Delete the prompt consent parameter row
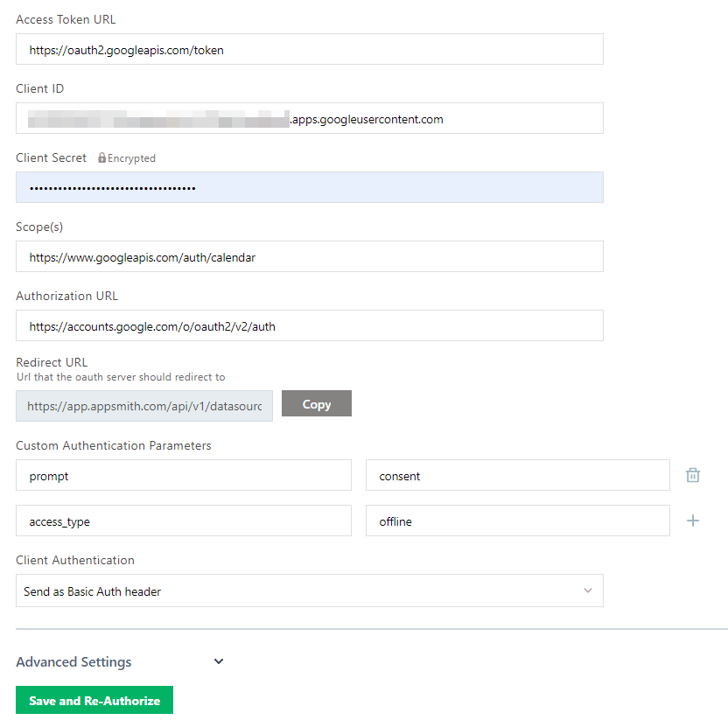The height and width of the screenshot is (727, 728). [693, 475]
